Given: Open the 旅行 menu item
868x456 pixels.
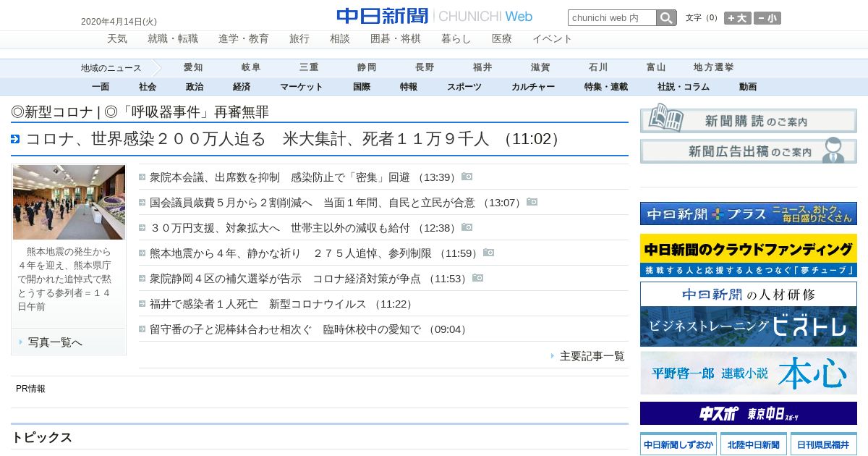Looking at the screenshot, I should (299, 39).
